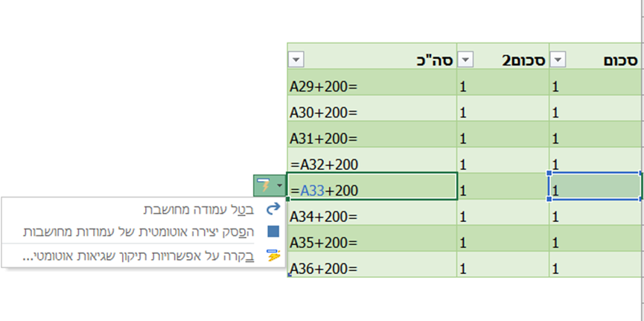The height and width of the screenshot is (321, 644).
Task: Click the editing cell with =A33+200
Action: point(372,189)
